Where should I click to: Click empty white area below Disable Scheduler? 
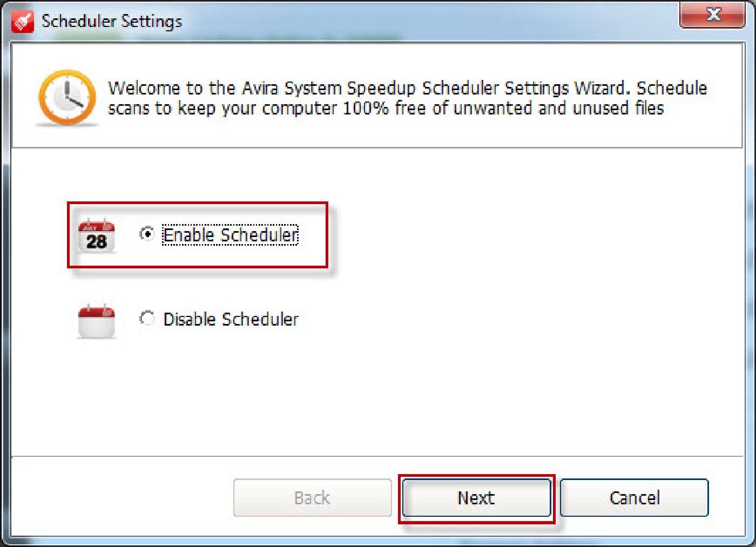tap(378, 400)
